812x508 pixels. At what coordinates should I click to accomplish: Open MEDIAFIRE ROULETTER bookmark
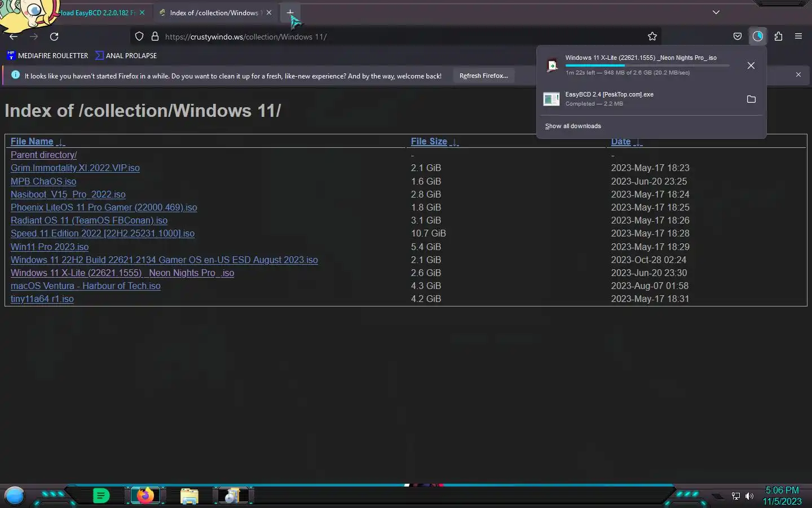point(47,55)
